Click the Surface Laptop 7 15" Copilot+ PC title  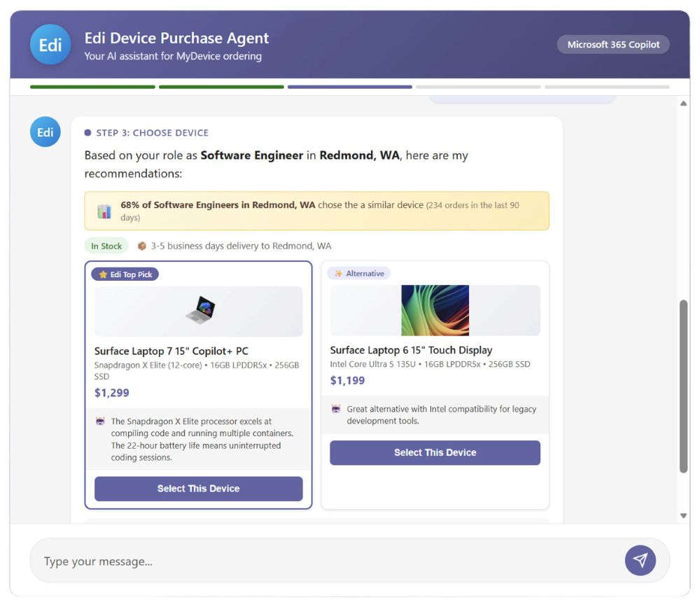point(171,351)
